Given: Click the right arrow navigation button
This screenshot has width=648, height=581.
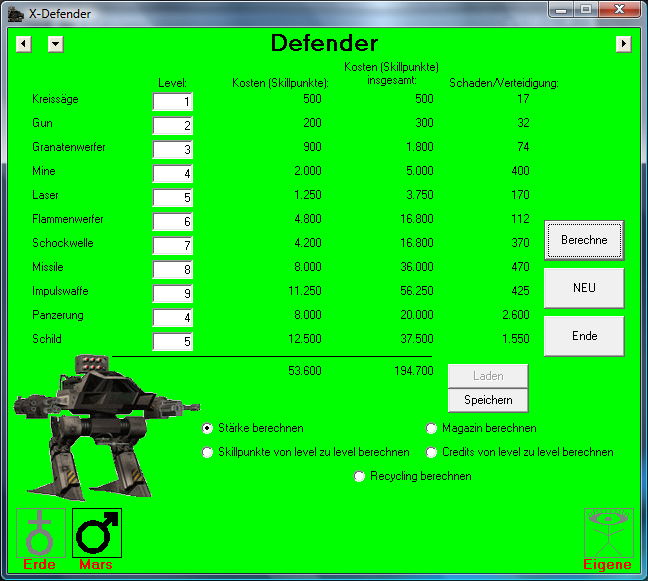Looking at the screenshot, I should coord(624,44).
